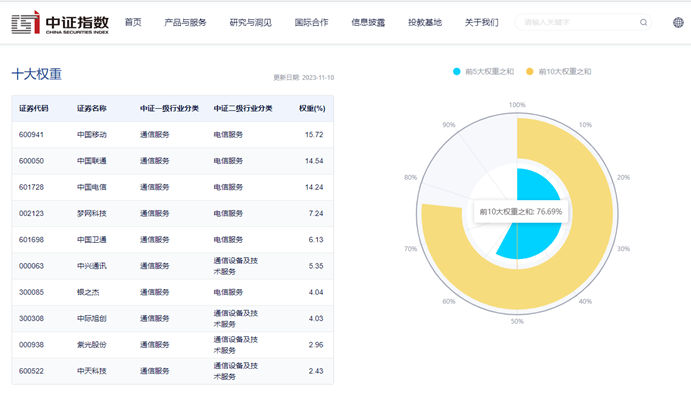Select security code 000063
Screen dimensions: 691x394
pos(31,266)
